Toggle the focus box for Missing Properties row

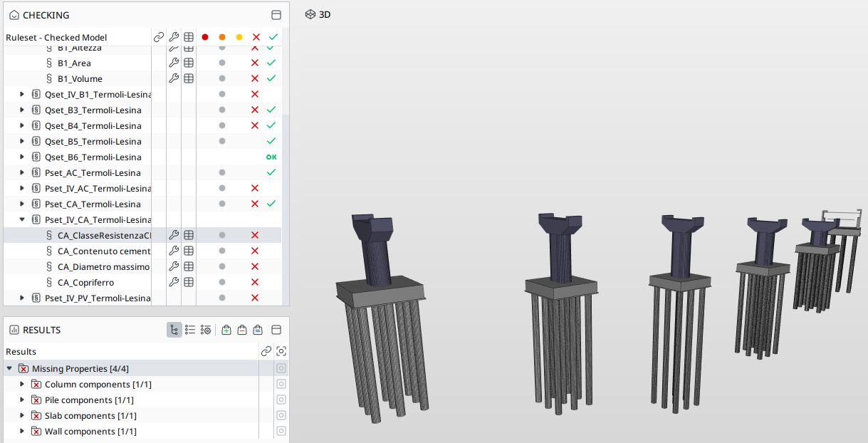point(281,369)
